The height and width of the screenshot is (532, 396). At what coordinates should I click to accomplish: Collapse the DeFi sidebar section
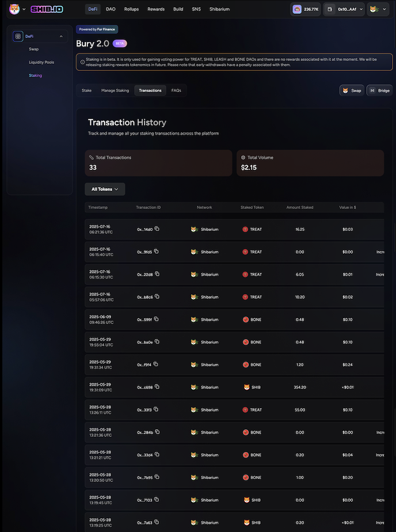61,36
